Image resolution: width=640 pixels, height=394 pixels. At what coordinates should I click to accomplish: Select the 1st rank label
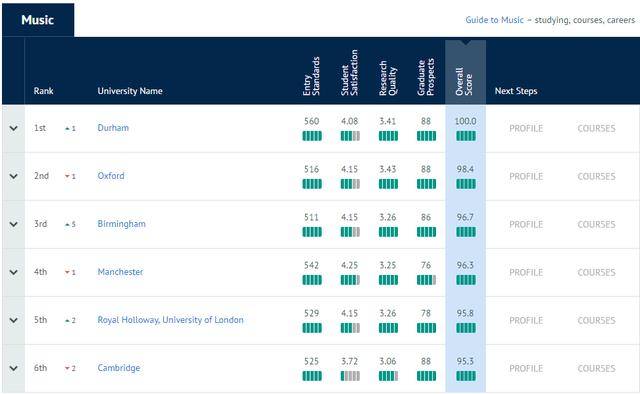point(40,128)
